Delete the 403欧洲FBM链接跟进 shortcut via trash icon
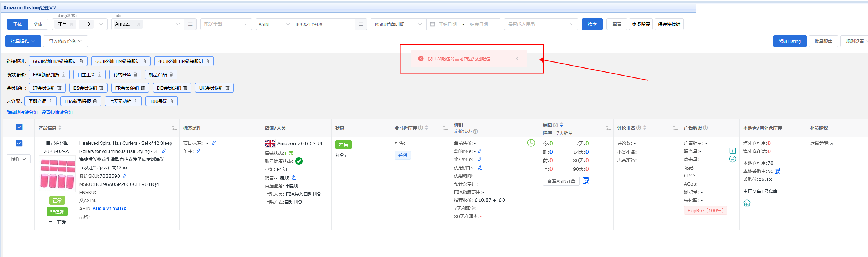The height and width of the screenshot is (257, 868). 208,61
